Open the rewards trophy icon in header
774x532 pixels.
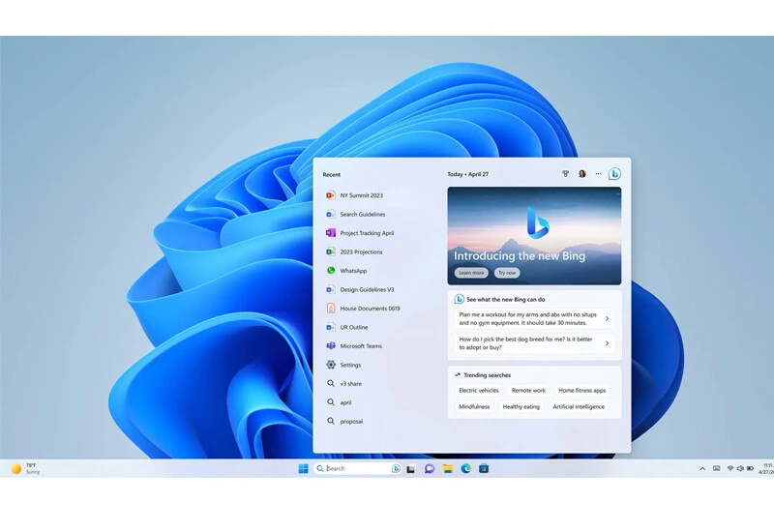click(566, 174)
